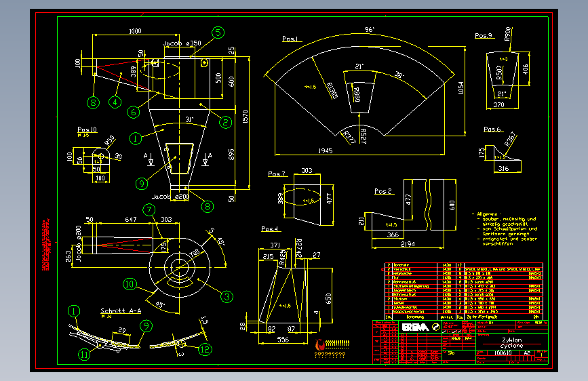The width and height of the screenshot is (588, 381).
Task: Select position balloon number 2
Action: pyautogui.click(x=225, y=122)
